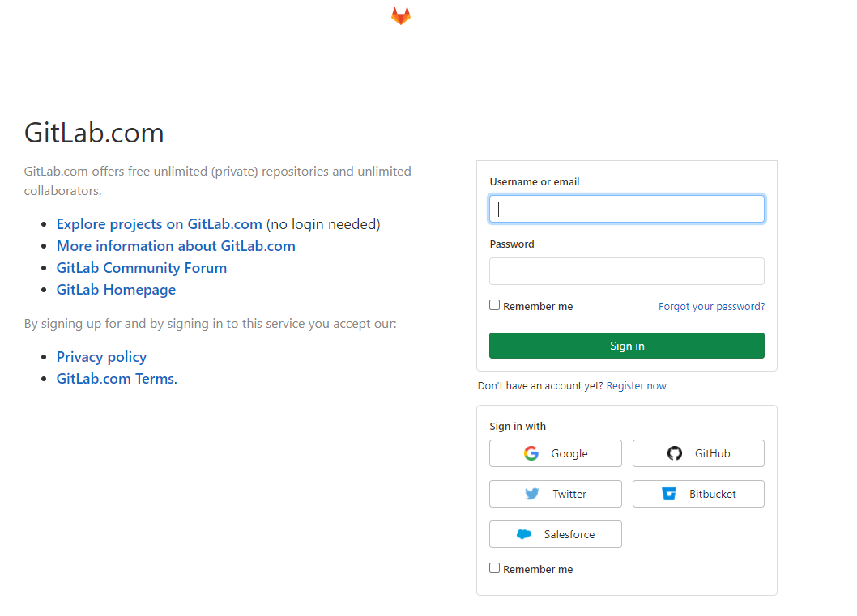Sign in with Google
Screen dimensions: 857x616
555,453
